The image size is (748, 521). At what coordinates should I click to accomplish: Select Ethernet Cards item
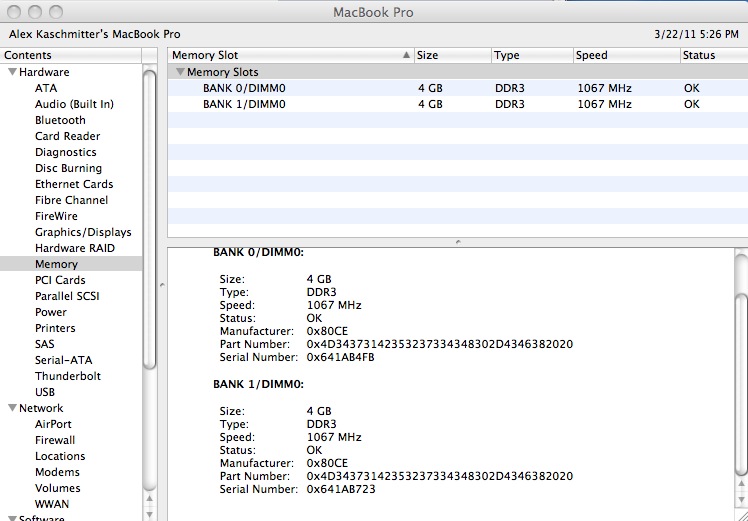click(74, 184)
